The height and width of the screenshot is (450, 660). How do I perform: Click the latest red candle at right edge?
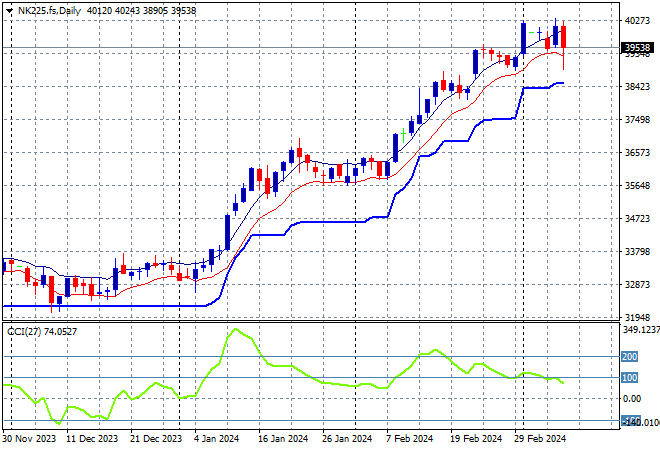564,37
